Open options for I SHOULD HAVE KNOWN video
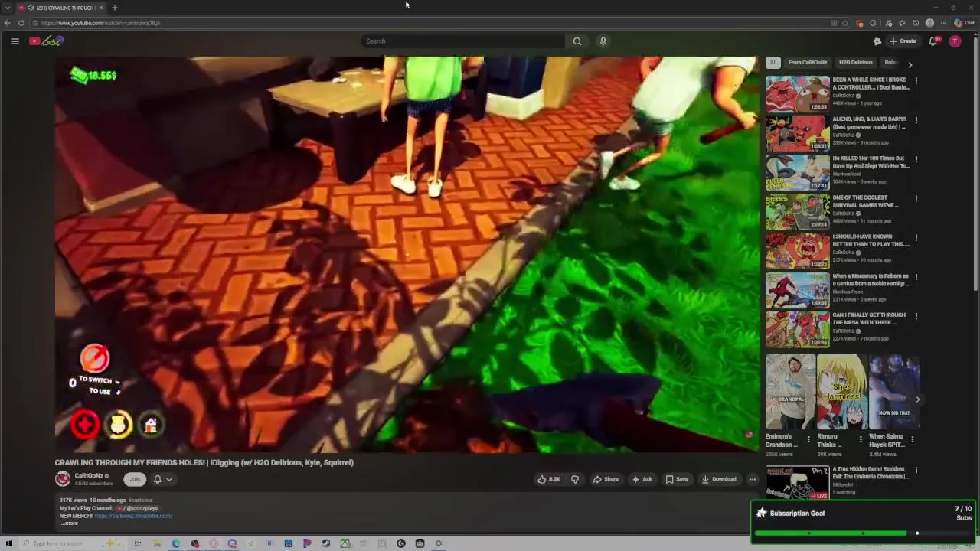 pos(916,237)
